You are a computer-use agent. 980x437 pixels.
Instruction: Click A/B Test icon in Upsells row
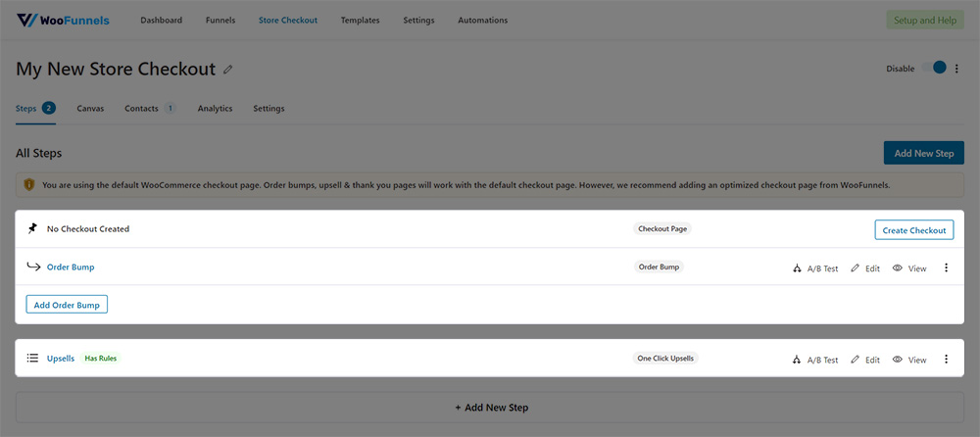point(797,360)
